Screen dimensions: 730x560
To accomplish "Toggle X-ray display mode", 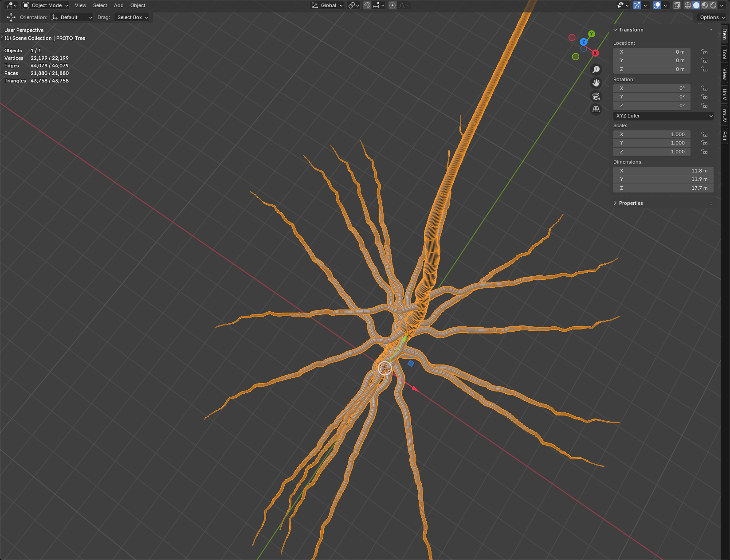I will (x=677, y=5).
